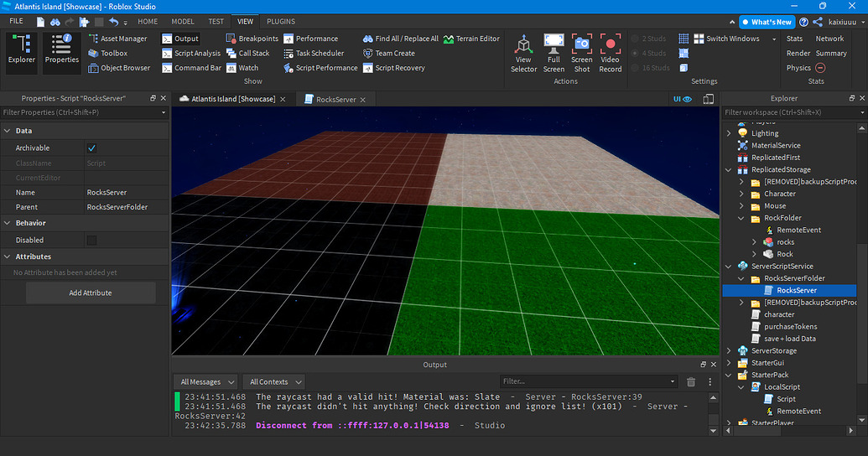Open Object Browser
The width and height of the screenshot is (868, 456).
120,68
